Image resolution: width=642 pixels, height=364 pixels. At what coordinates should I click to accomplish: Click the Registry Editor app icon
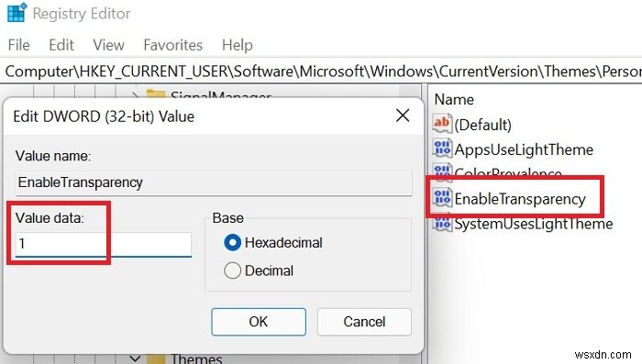pyautogui.click(x=17, y=12)
